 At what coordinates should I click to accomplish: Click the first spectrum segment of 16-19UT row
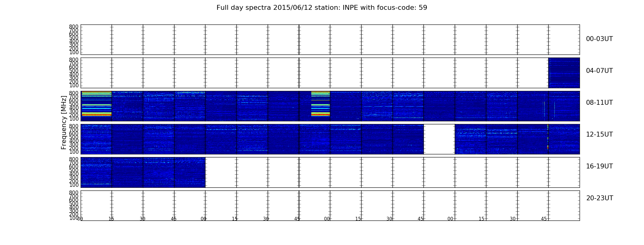[96, 172]
